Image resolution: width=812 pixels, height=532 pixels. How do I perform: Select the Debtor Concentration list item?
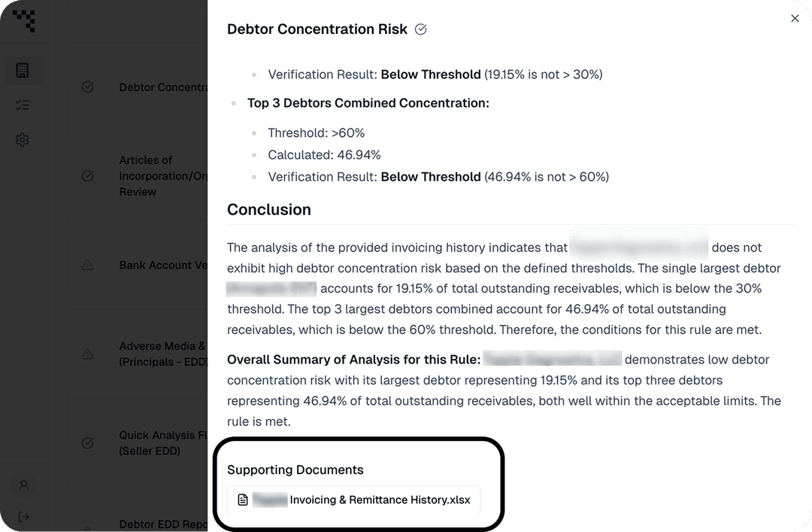point(163,87)
